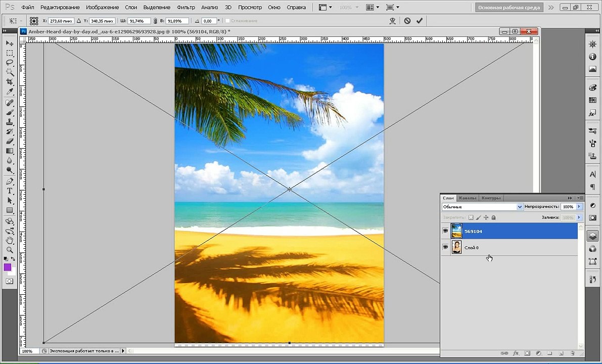Choose the Zoom tool in toolbar
The height and width of the screenshot is (364, 602).
[x=10, y=250]
